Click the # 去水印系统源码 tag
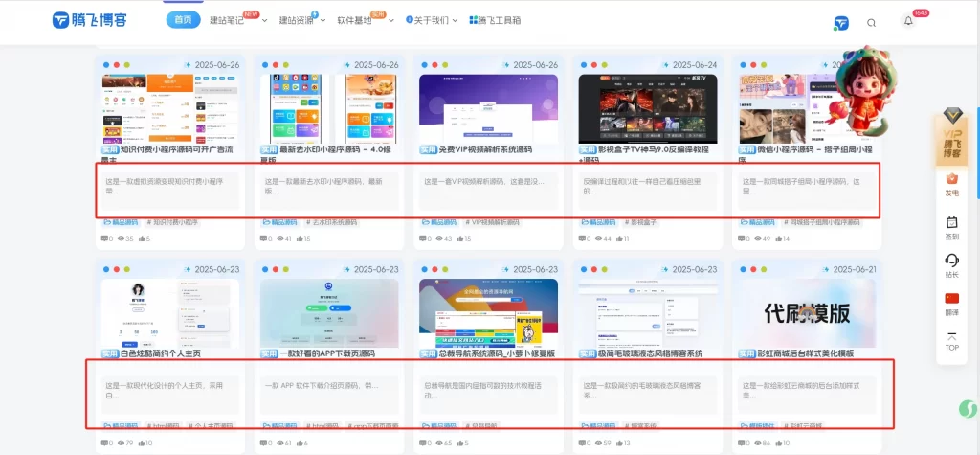 [332, 222]
